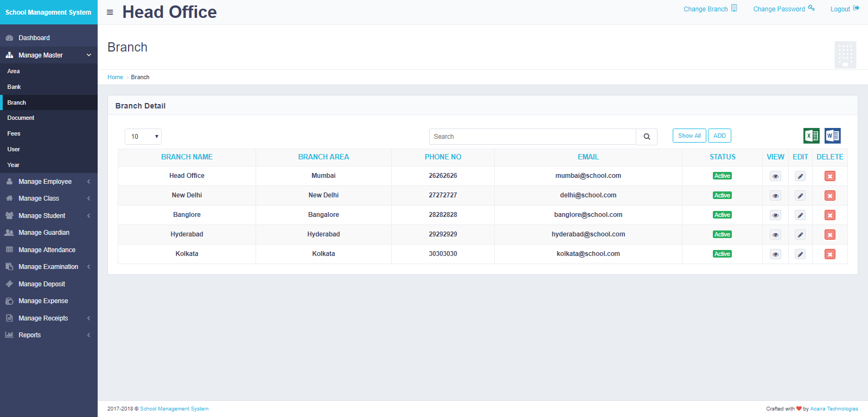The image size is (868, 417).
Task: Open the page size dropdown showing 10
Action: point(143,137)
